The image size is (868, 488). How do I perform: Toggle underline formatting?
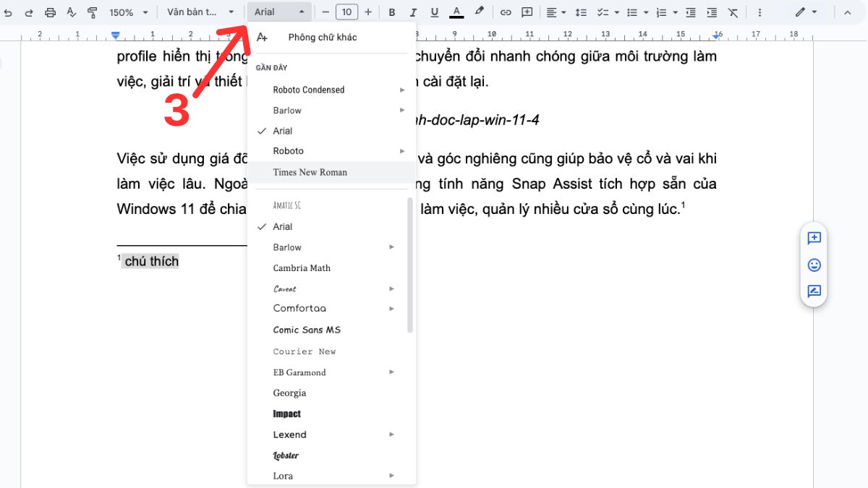(x=434, y=12)
